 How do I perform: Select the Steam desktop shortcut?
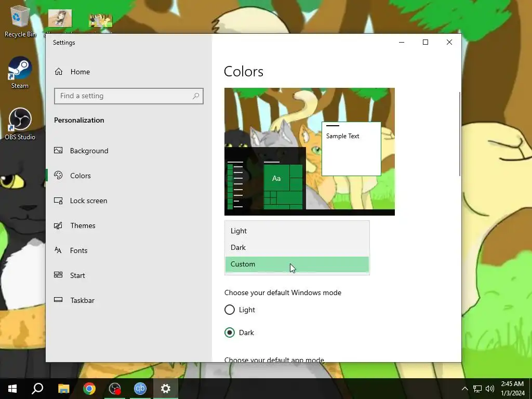[20, 73]
